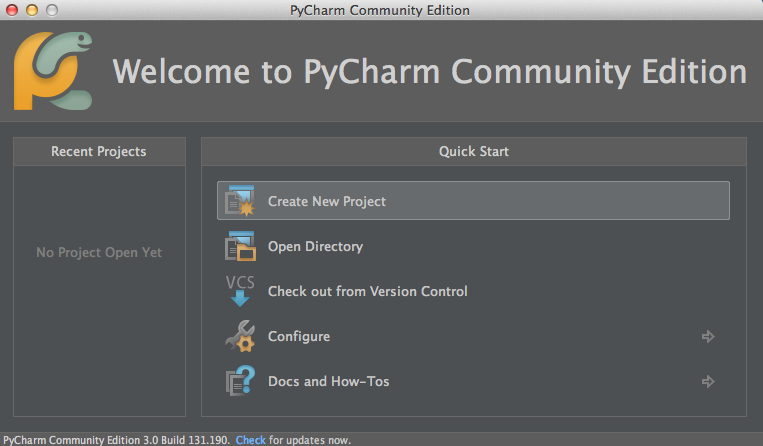Click the No Project Open Yet placeholder
The image size is (763, 446).
pos(99,253)
